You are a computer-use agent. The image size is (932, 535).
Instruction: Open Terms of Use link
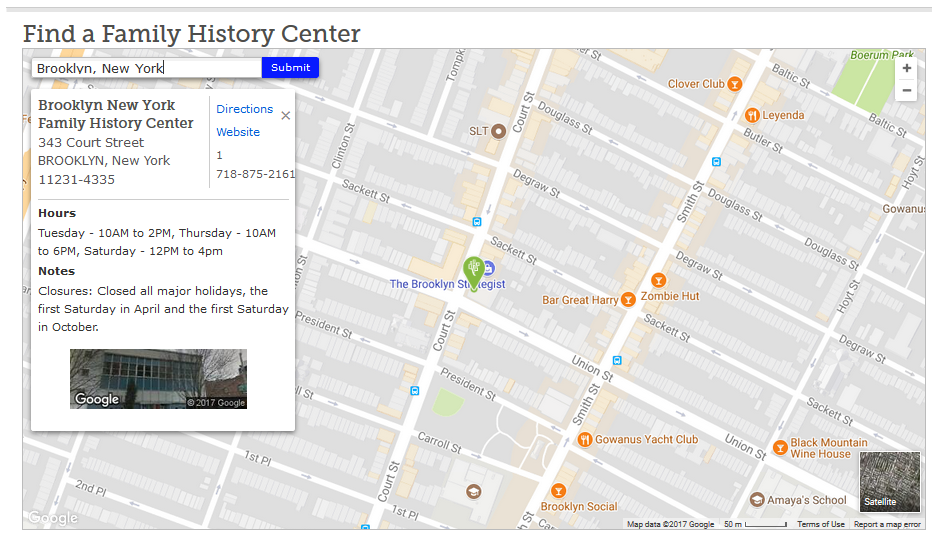click(x=820, y=524)
